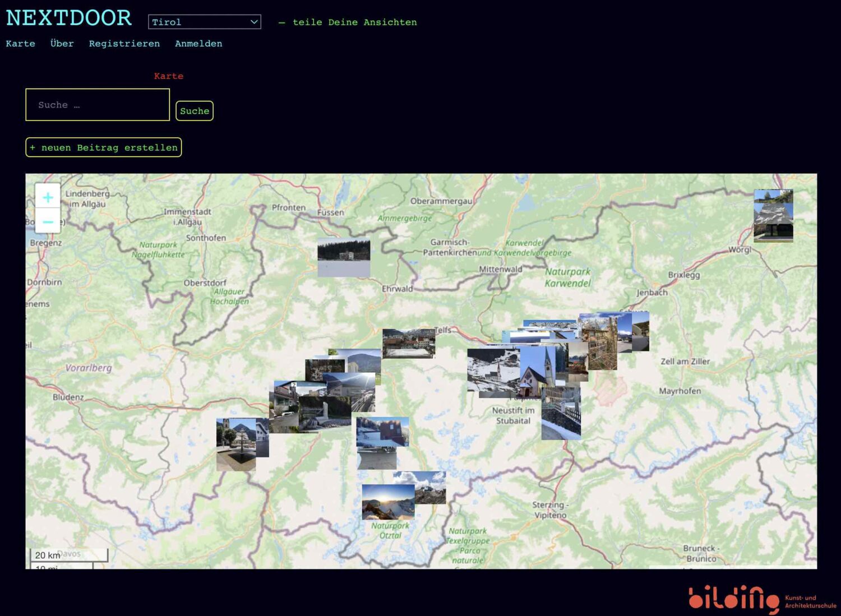Viewport: 841px width, 616px height.
Task: Select the town photo left of Telfs
Action: [x=408, y=343]
